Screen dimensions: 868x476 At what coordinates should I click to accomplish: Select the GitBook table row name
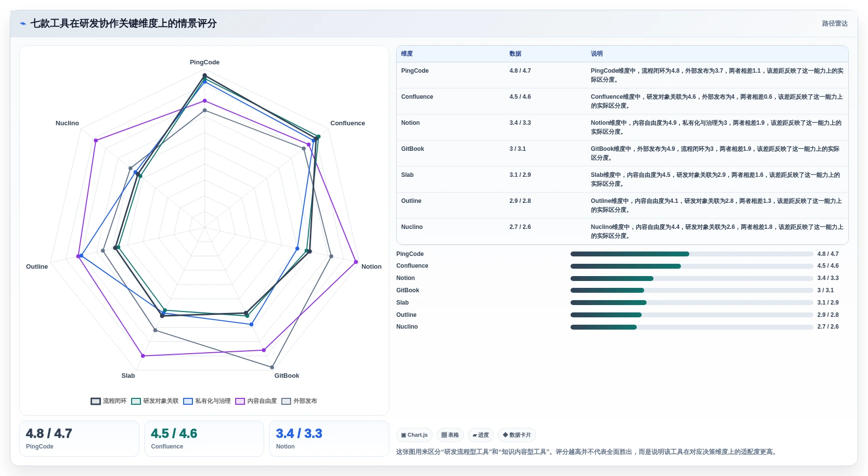(412, 149)
